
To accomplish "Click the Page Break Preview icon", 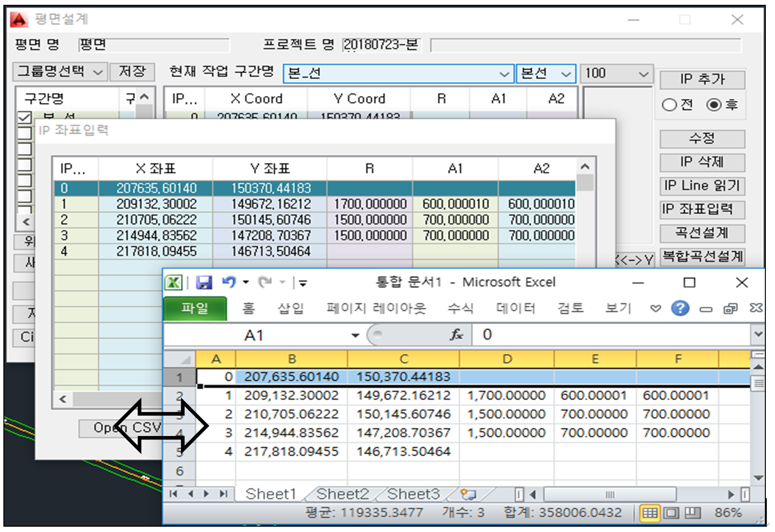I will tap(693, 513).
